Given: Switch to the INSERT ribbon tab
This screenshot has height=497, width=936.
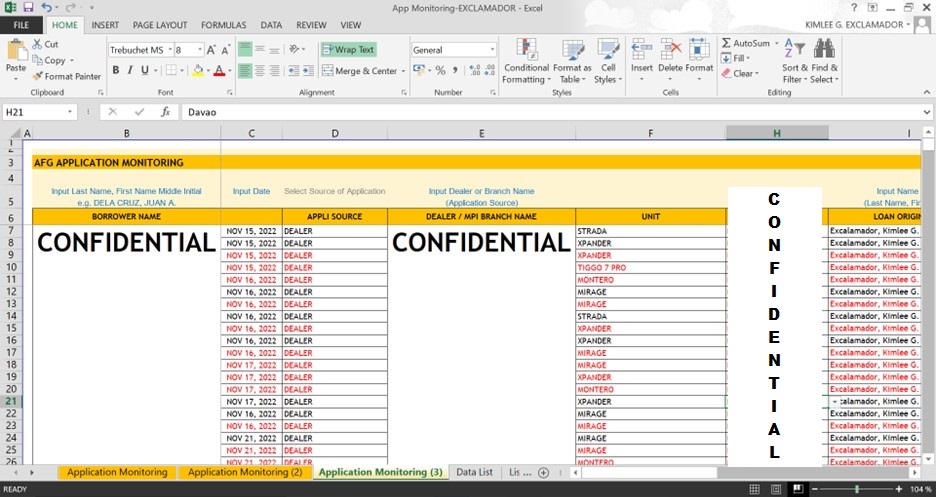Looking at the screenshot, I should (x=105, y=25).
